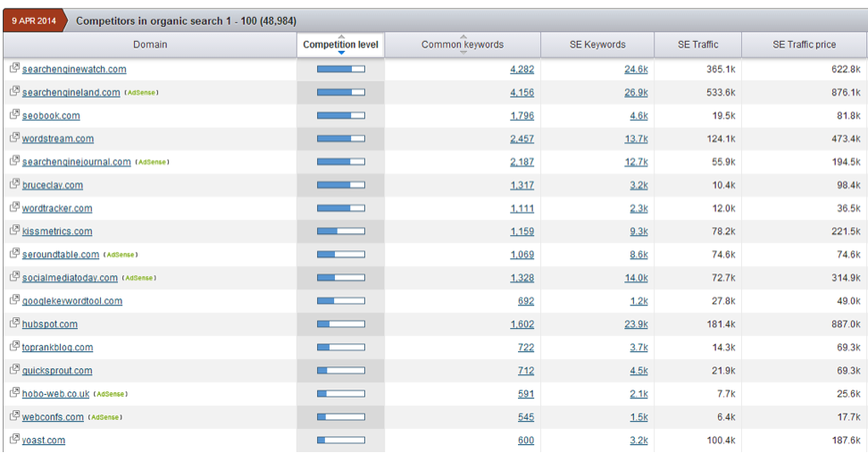Screen dimensions: 868x453
Task: Open the kissmetrics.com domain link
Action: pyautogui.click(x=57, y=231)
